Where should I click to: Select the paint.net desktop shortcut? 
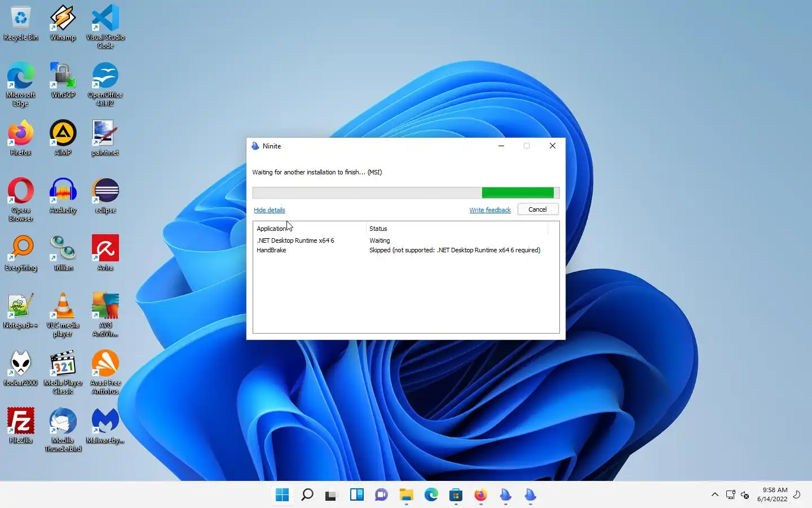(105, 138)
